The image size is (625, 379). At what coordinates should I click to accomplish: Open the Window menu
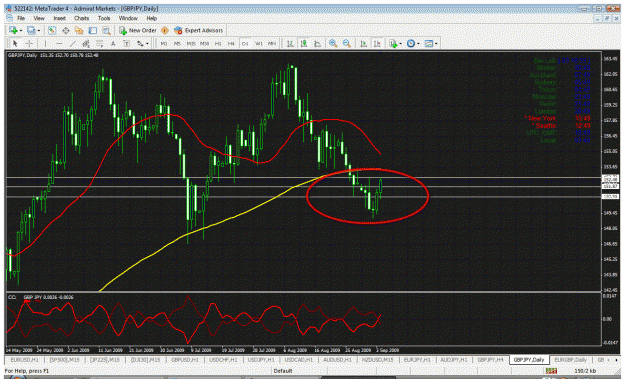pos(128,18)
